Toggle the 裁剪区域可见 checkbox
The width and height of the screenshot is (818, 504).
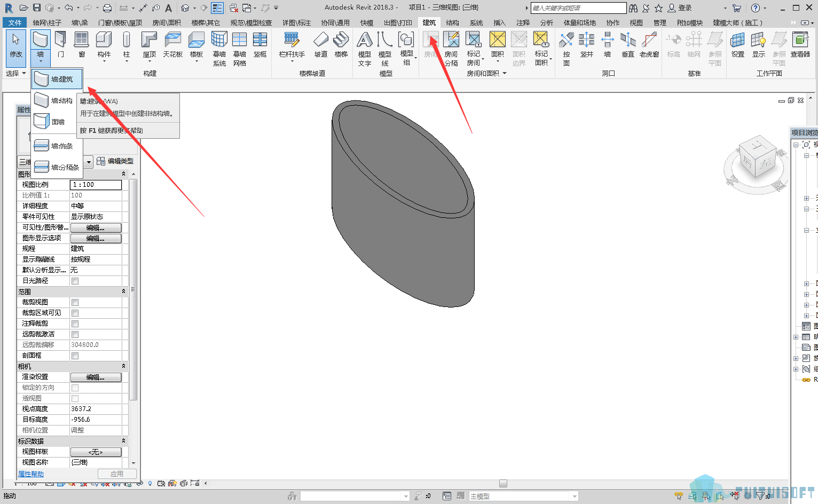click(75, 313)
